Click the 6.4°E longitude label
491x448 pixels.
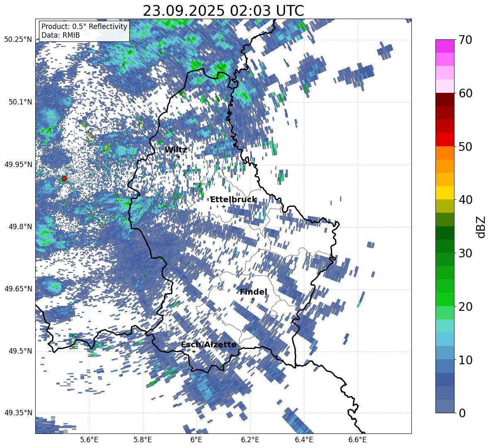304,440
